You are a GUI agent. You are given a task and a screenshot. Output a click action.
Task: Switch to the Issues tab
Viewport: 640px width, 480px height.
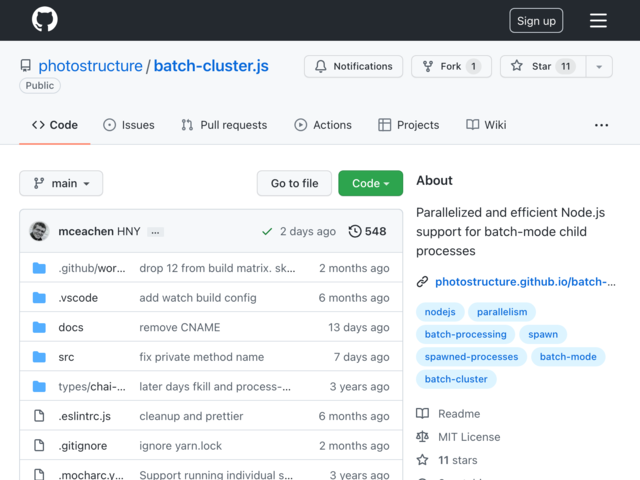pos(129,125)
